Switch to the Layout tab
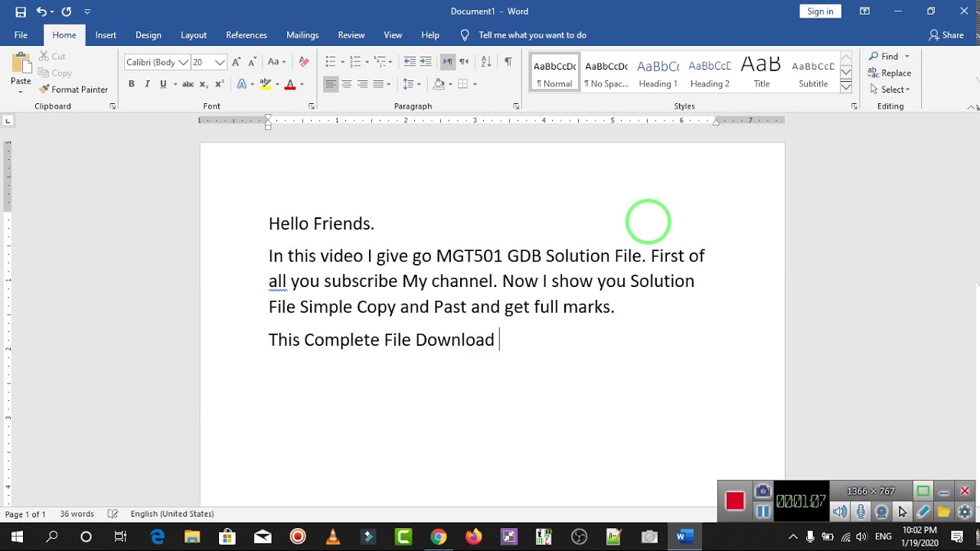The height and width of the screenshot is (551, 980). (x=194, y=35)
